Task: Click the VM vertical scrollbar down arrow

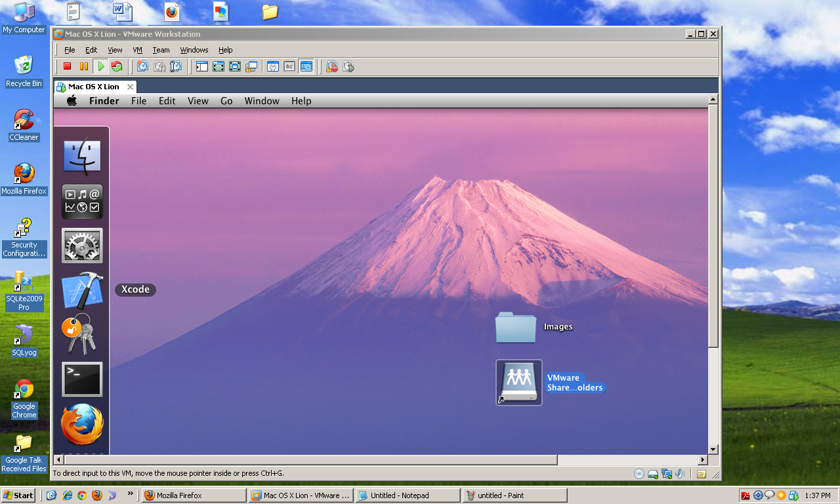Action: [713, 448]
